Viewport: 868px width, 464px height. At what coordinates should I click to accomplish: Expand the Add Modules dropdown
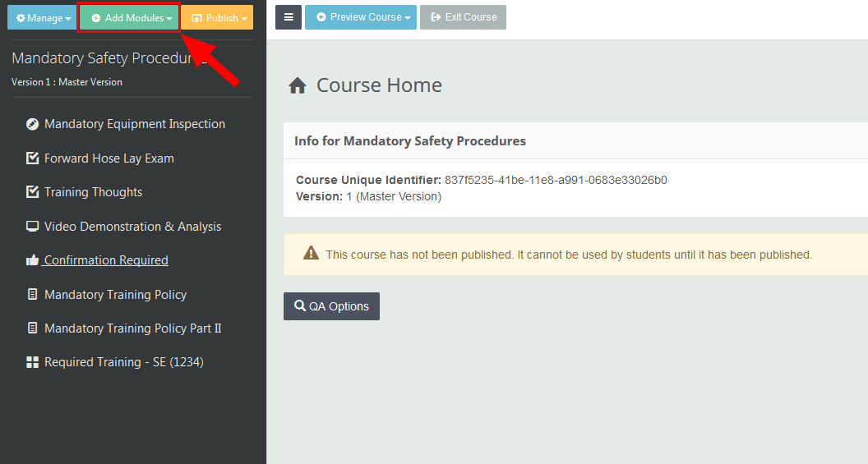(131, 18)
